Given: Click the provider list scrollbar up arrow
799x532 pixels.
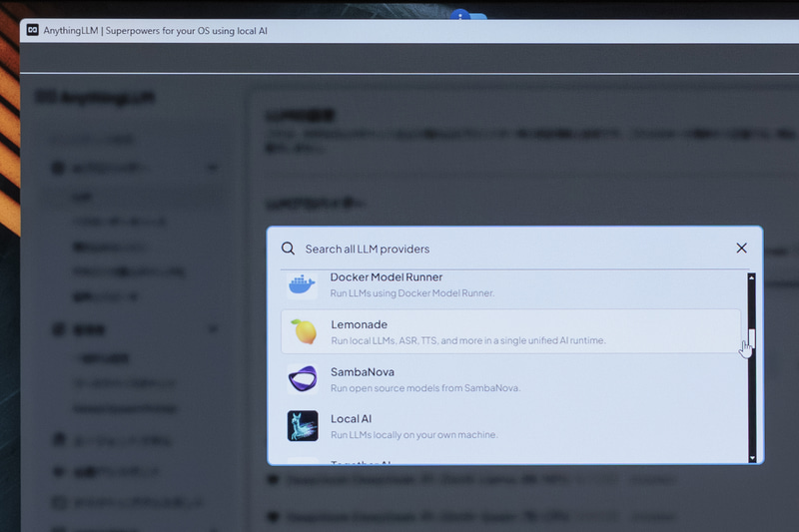Looking at the screenshot, I should tap(751, 277).
